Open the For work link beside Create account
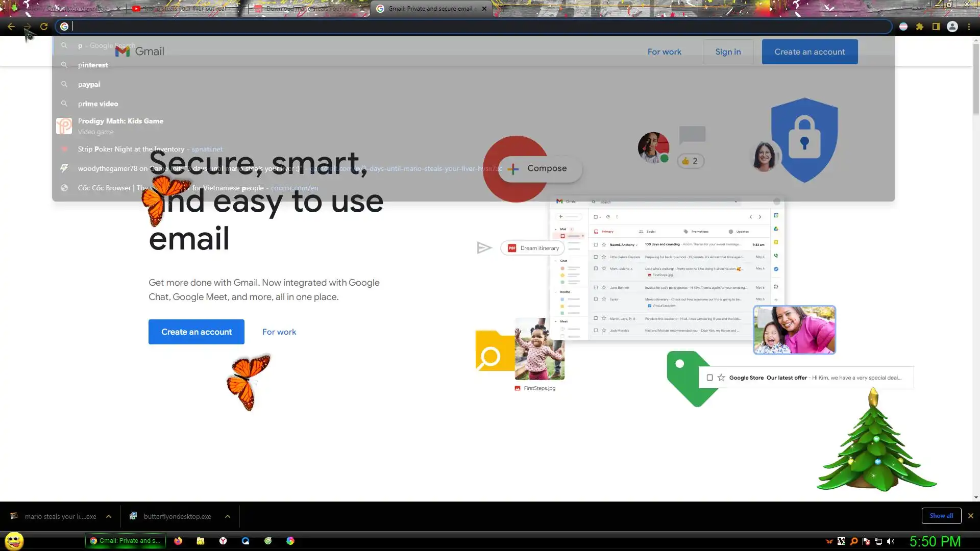 coord(279,332)
